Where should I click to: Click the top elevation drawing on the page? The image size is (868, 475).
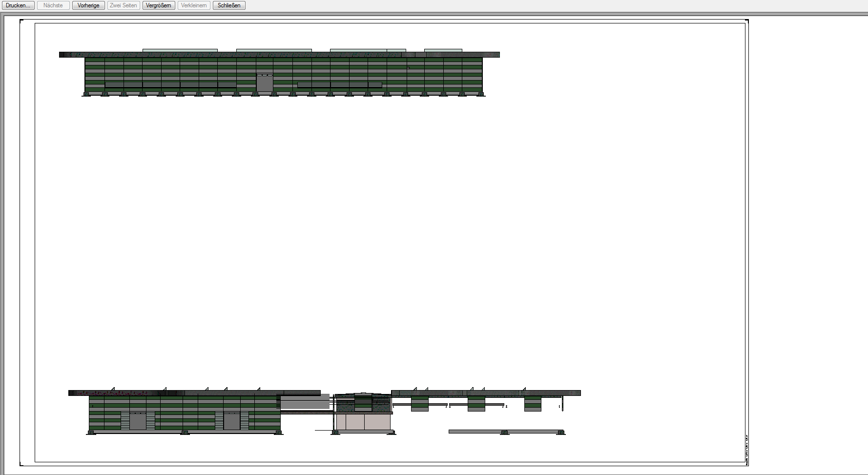279,73
